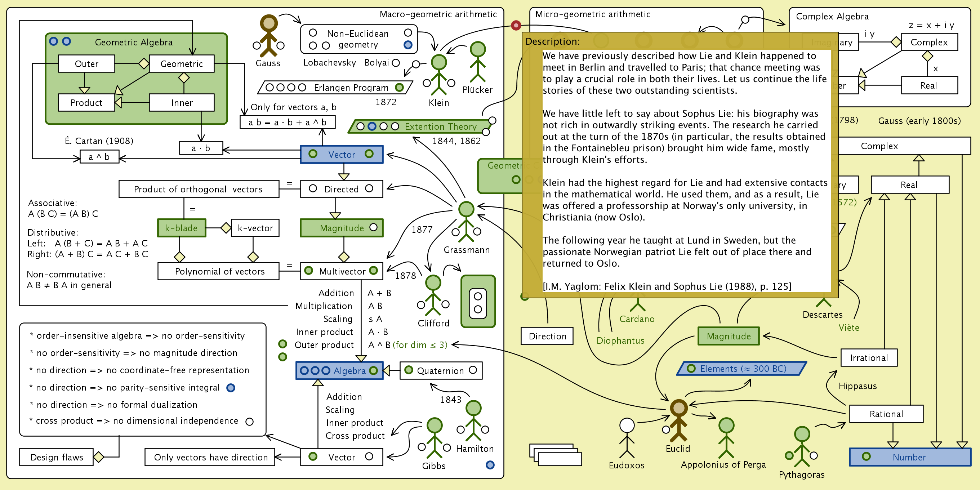Click the Pythagoras stick figure icon
The height and width of the screenshot is (490, 980).
[802, 446]
